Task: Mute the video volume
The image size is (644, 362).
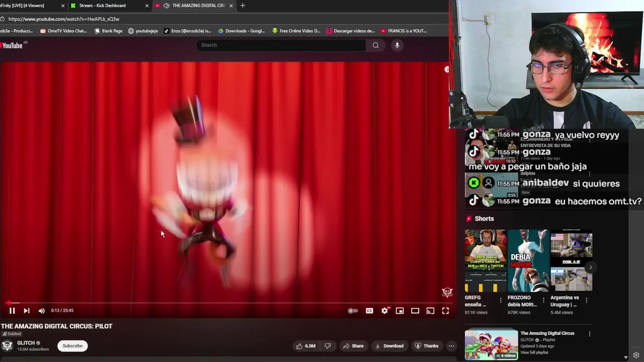Action: (x=41, y=311)
